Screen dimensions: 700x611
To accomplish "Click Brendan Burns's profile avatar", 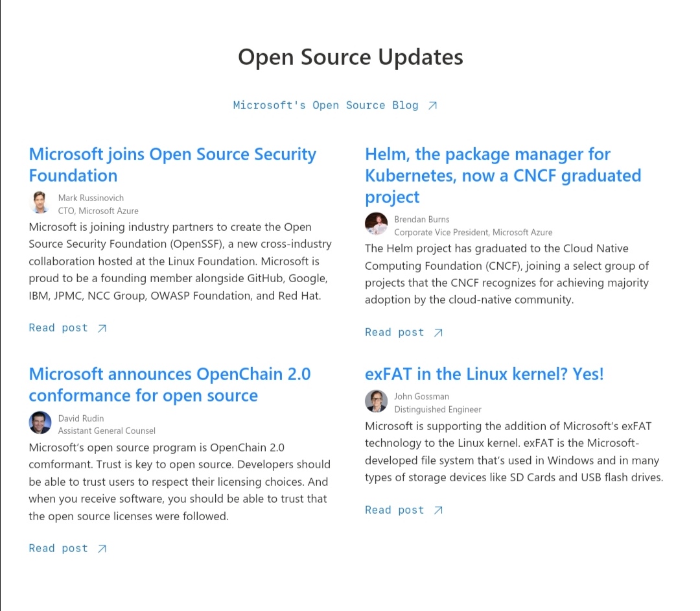I will 376,224.
